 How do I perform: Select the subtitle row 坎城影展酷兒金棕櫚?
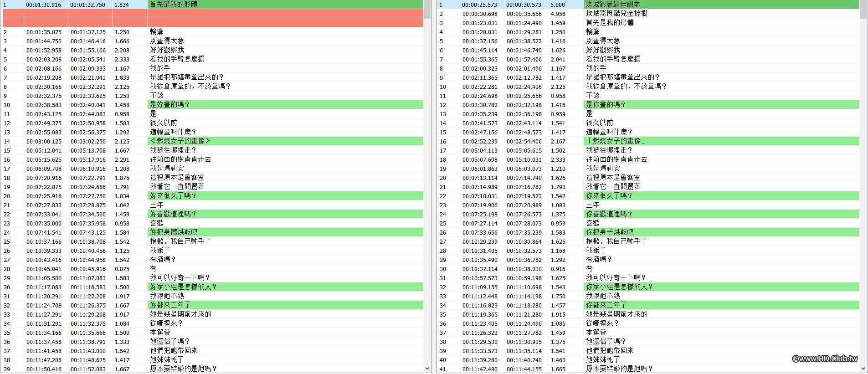pos(721,14)
